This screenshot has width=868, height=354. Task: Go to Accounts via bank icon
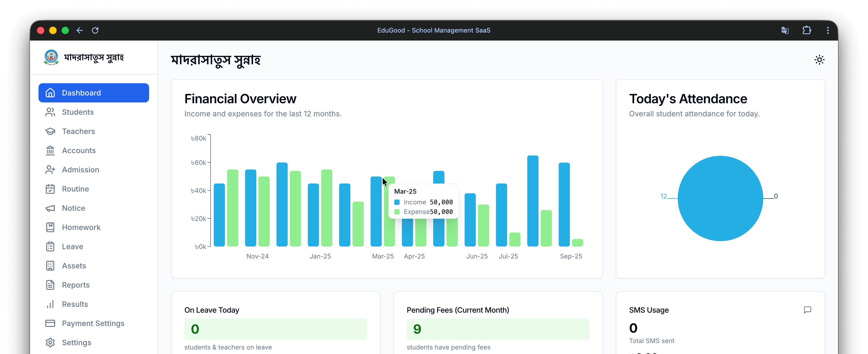pyautogui.click(x=79, y=150)
